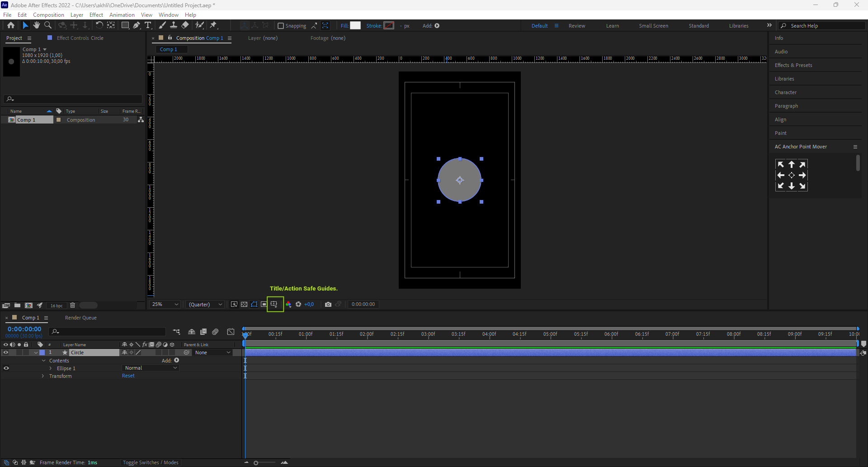Select the Clone Stamp tool
This screenshot has height=467, width=868.
174,25
